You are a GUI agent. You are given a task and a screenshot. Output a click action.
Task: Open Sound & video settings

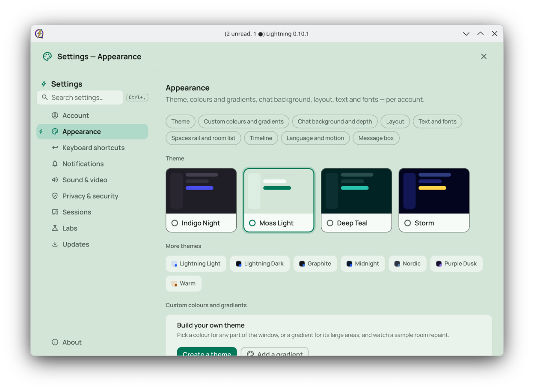click(92, 180)
